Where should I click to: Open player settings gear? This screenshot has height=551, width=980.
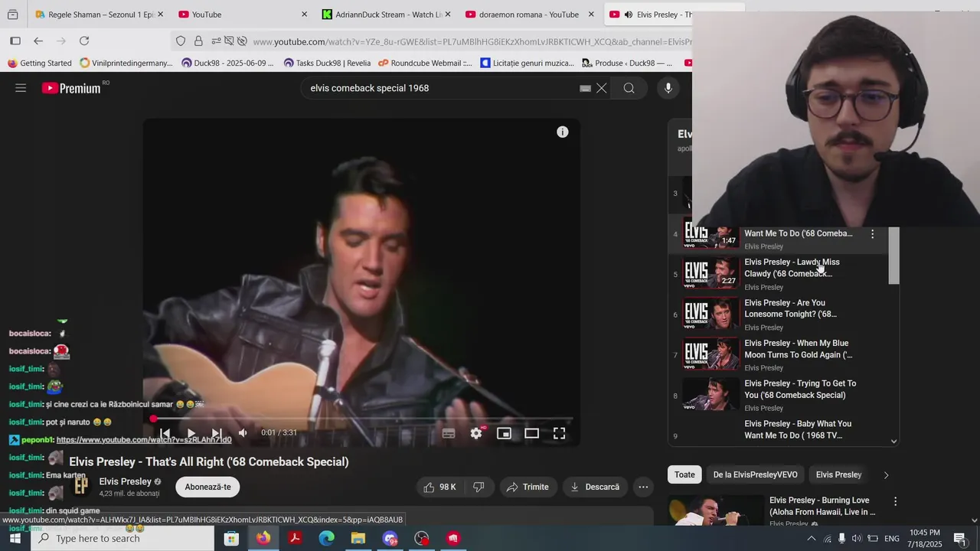coord(476,434)
